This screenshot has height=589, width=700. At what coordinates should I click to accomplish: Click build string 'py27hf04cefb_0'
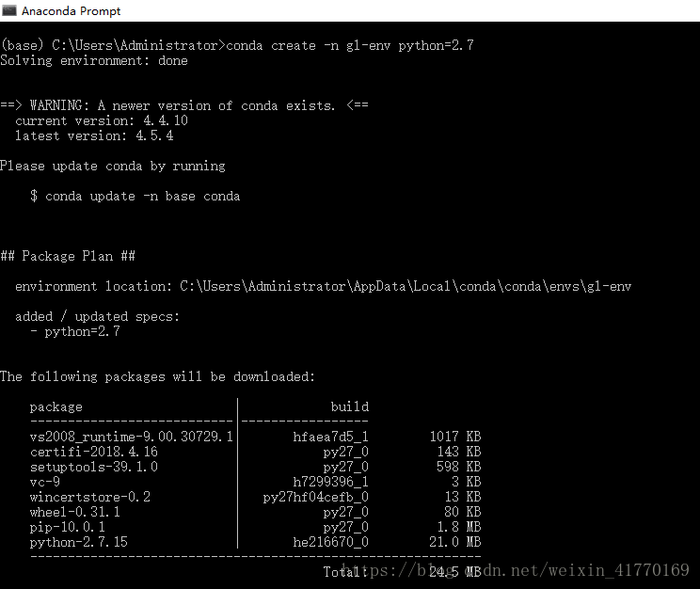(315, 497)
